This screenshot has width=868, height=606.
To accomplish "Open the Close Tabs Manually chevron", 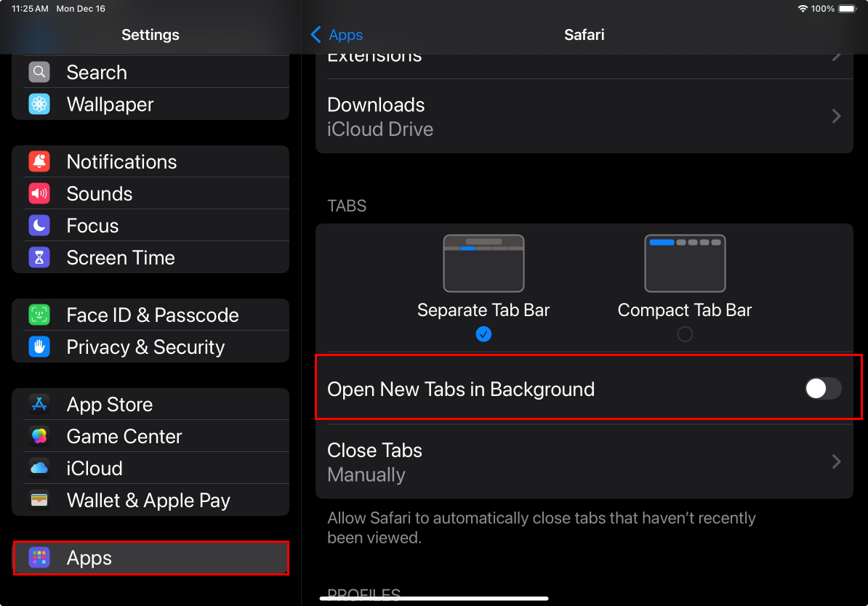I will (837, 461).
